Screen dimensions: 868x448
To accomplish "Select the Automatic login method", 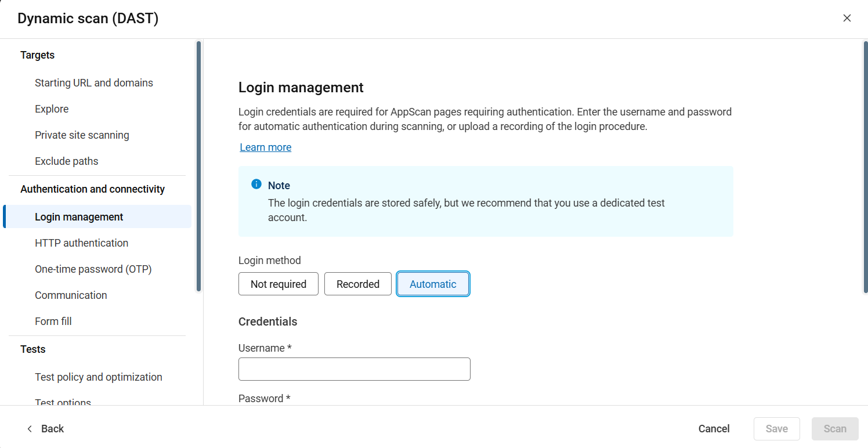I will pos(433,284).
